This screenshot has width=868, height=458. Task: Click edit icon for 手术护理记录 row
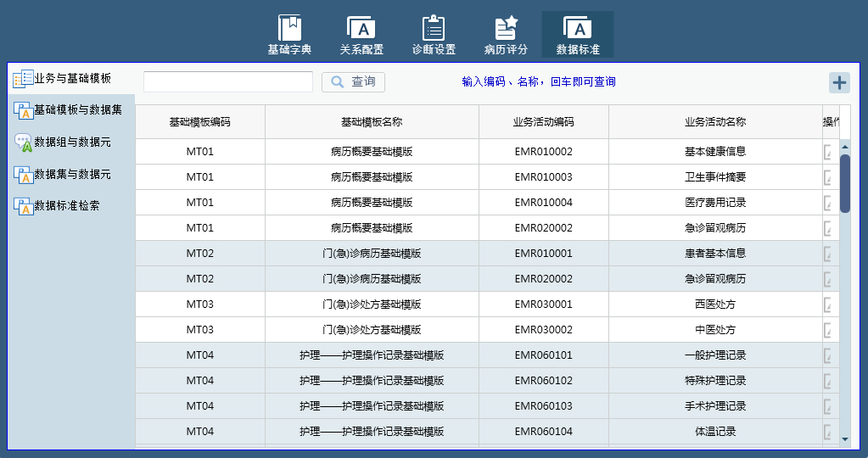tap(828, 406)
